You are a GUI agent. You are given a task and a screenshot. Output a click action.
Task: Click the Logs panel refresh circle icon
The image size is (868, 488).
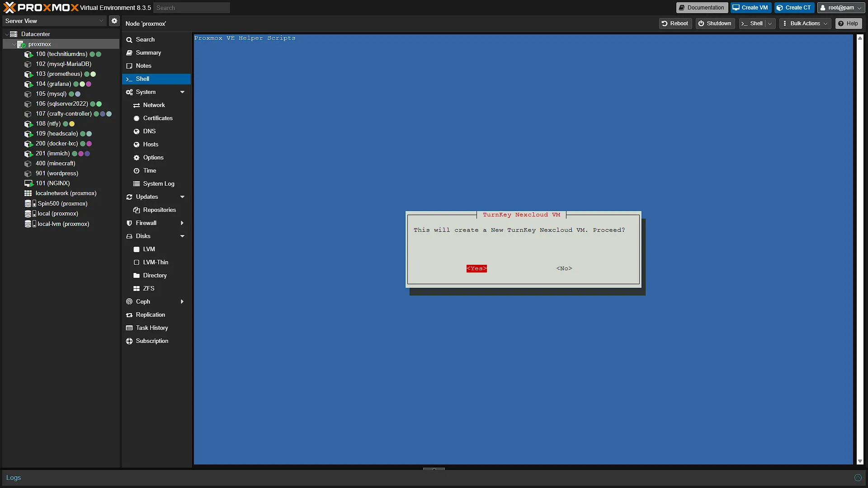click(x=858, y=478)
